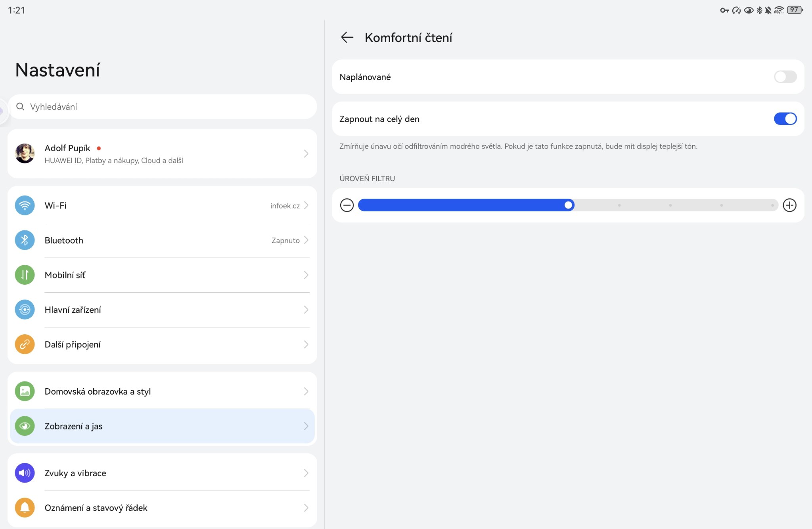The height and width of the screenshot is (529, 812).
Task: Go back using the arrow icon
Action: pyautogui.click(x=347, y=37)
